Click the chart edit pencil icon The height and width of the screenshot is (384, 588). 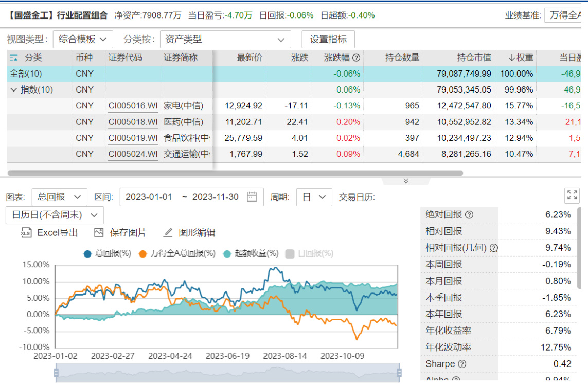coord(168,233)
